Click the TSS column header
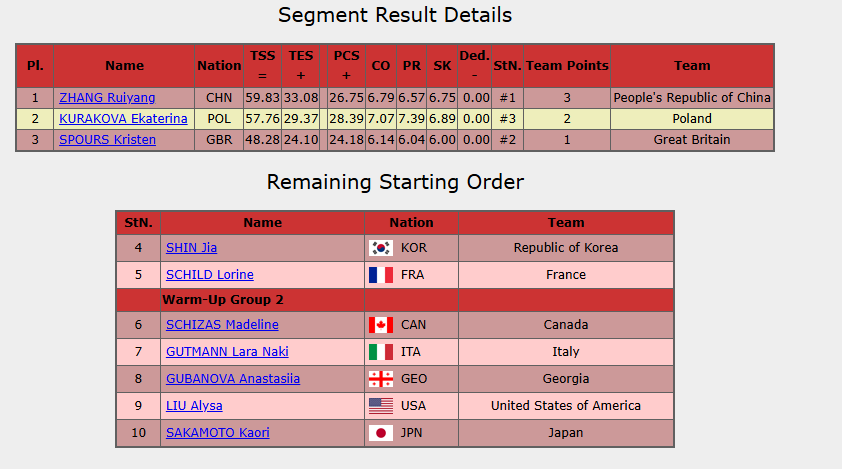Image resolution: width=842 pixels, height=469 pixels. click(x=262, y=65)
